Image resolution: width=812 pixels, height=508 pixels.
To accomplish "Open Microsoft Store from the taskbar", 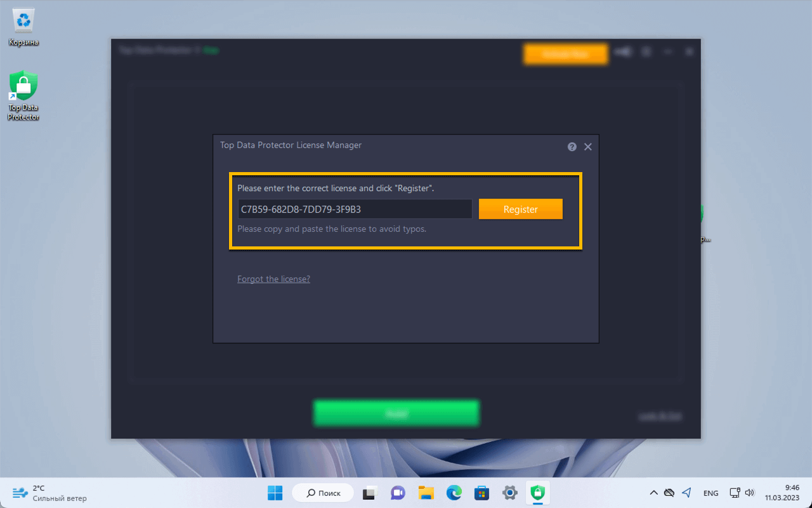I will [481, 493].
